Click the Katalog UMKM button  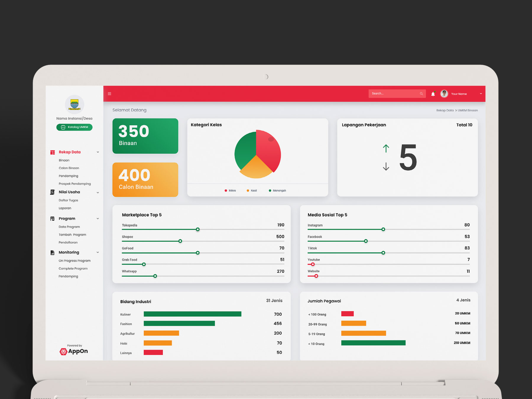pos(74,127)
